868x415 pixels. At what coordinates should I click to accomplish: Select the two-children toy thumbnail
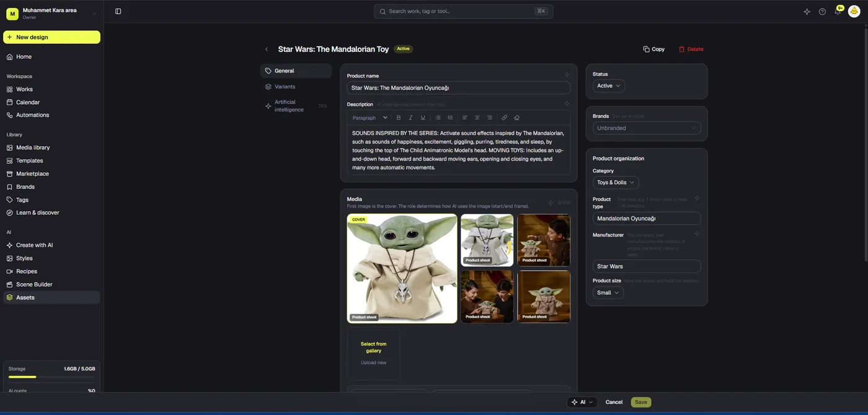click(487, 296)
